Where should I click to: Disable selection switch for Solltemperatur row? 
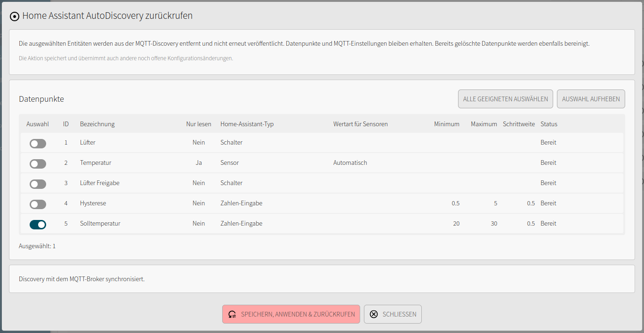point(38,225)
